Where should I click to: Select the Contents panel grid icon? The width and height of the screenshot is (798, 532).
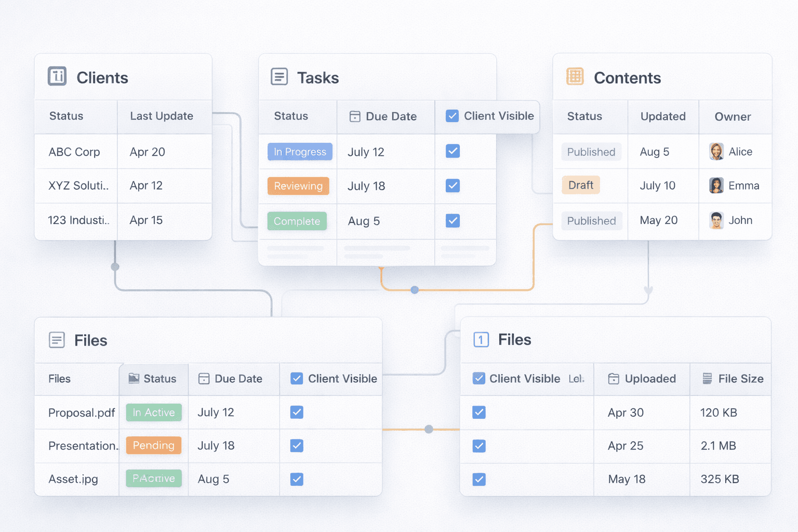click(575, 76)
